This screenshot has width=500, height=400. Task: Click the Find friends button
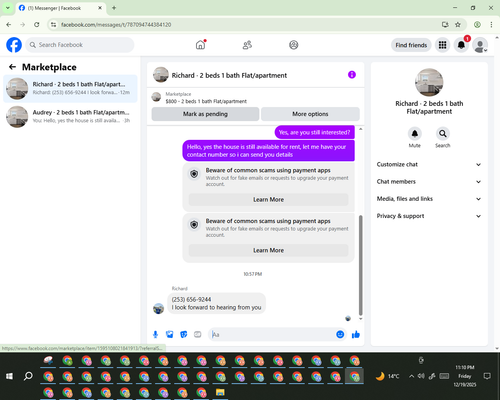(x=411, y=45)
